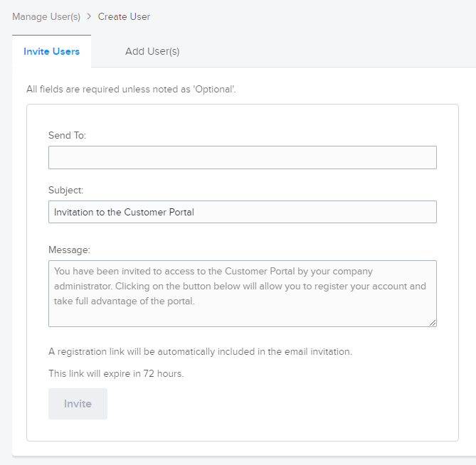Image resolution: width=476 pixels, height=465 pixels.
Task: Place cursor after 'Customer Portal' in Subject
Action: click(x=195, y=212)
